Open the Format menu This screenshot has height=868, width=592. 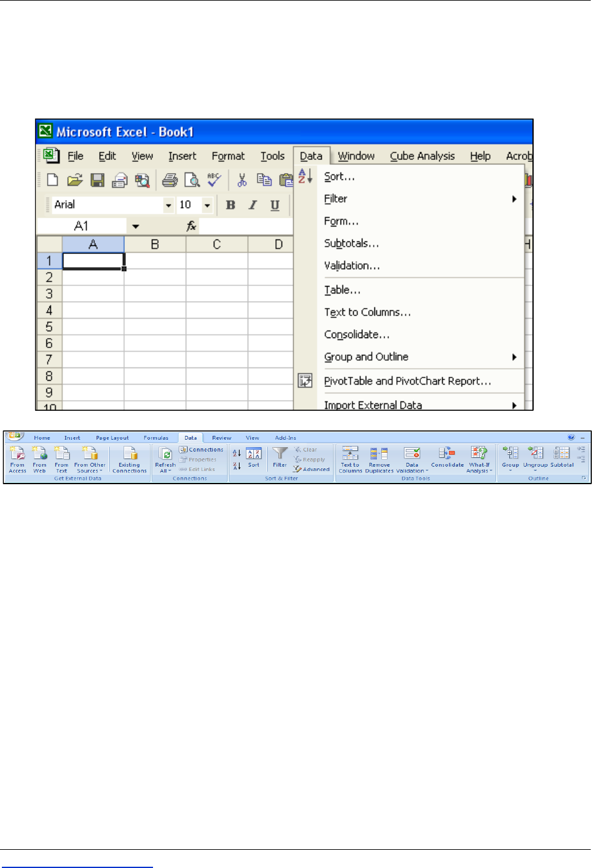point(228,156)
